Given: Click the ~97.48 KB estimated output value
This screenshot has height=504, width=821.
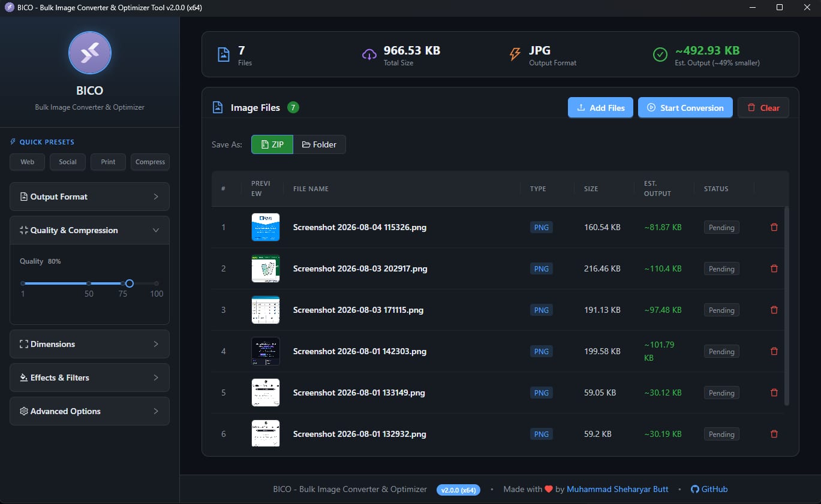Looking at the screenshot, I should [x=663, y=310].
